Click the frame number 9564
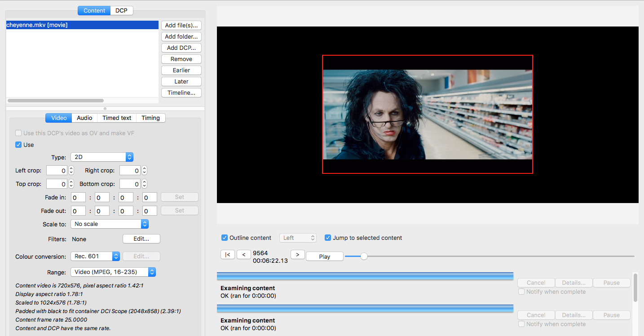The image size is (644, 336). click(260, 253)
